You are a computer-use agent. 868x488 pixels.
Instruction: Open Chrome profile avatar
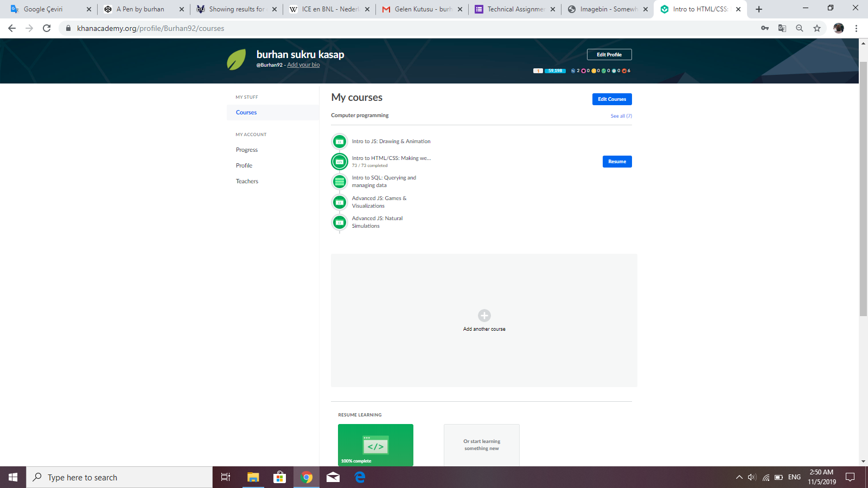839,28
